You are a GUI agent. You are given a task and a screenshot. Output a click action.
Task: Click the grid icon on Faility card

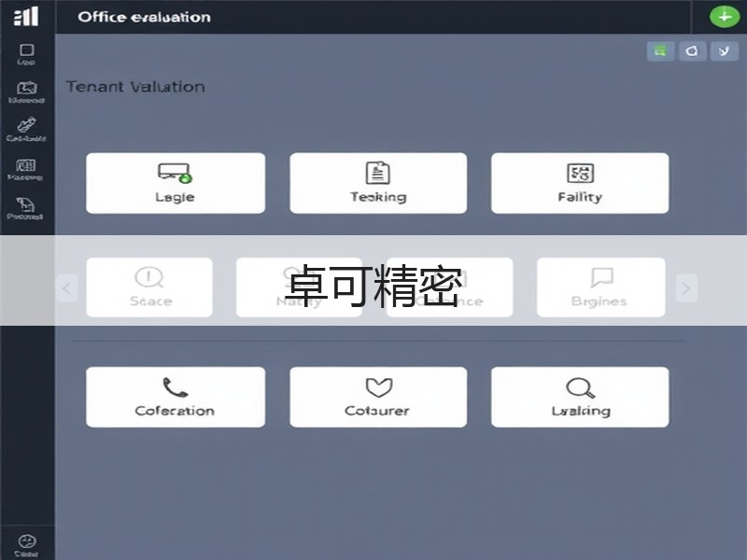[580, 173]
